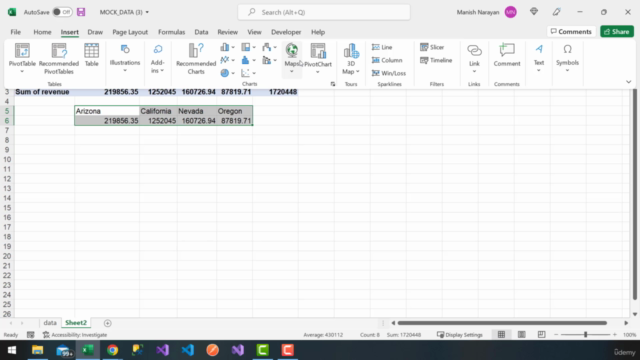Switch to Normal view in status bar
640x360 pixels.
501,335
